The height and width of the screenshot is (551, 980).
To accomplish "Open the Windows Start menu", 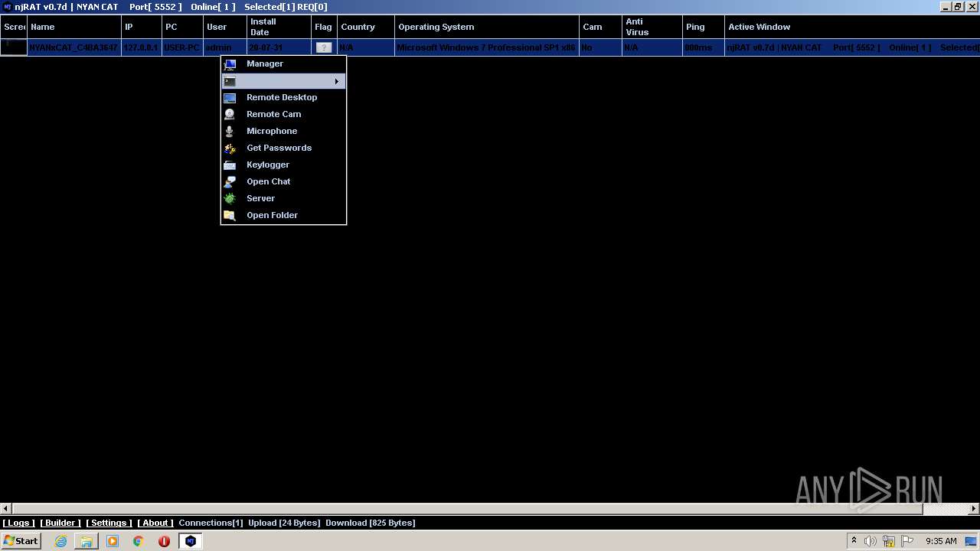I will tap(21, 541).
